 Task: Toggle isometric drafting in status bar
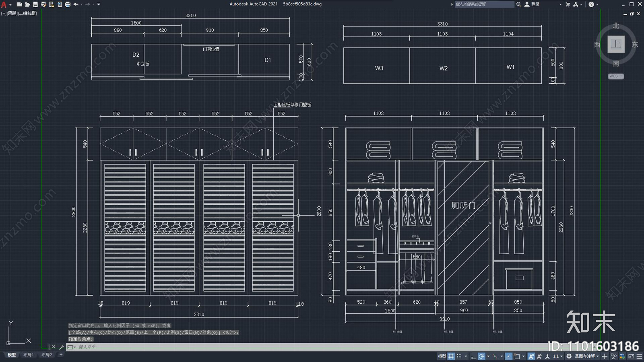click(495, 356)
